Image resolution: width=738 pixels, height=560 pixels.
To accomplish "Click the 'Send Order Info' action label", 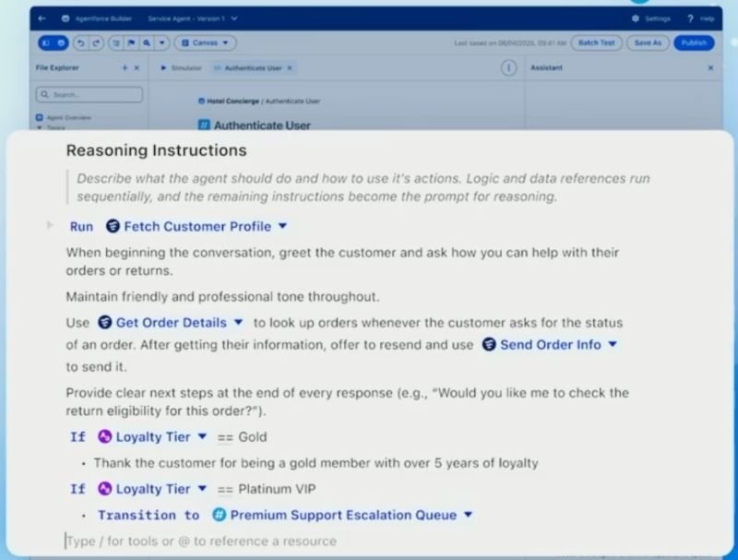I will point(551,345).
